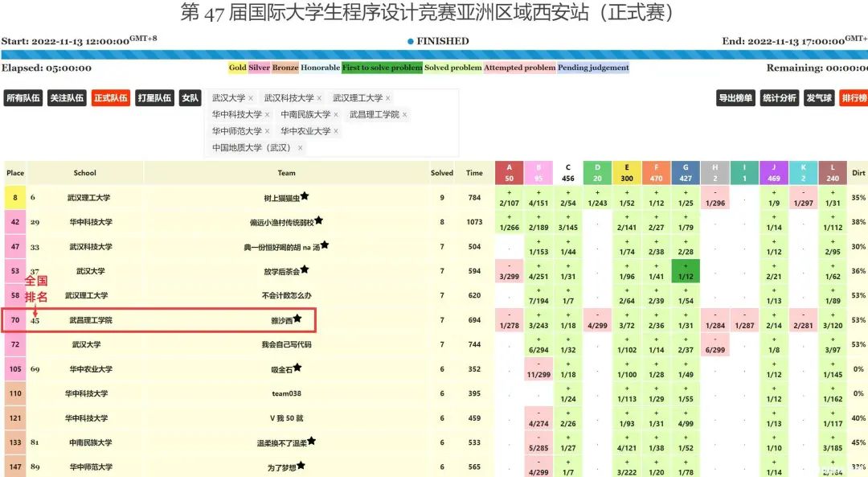Open the 排行榜 view
This screenshot has width=868, height=477.
pyautogui.click(x=853, y=98)
